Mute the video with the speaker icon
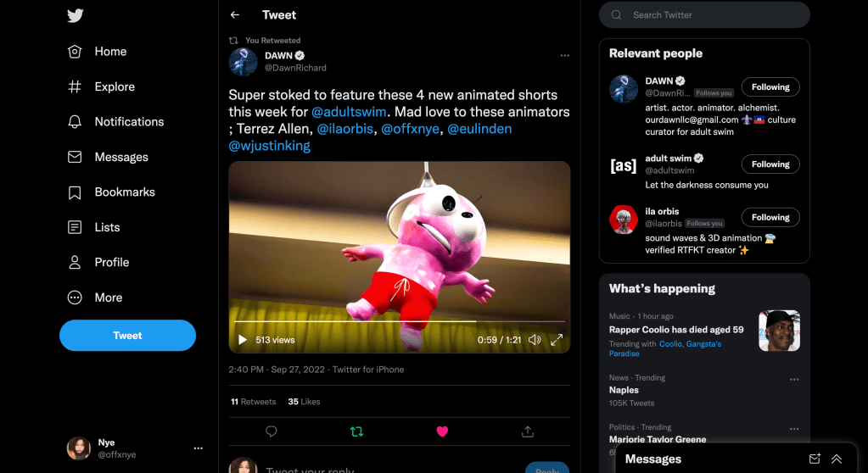868x473 pixels. [x=535, y=340]
